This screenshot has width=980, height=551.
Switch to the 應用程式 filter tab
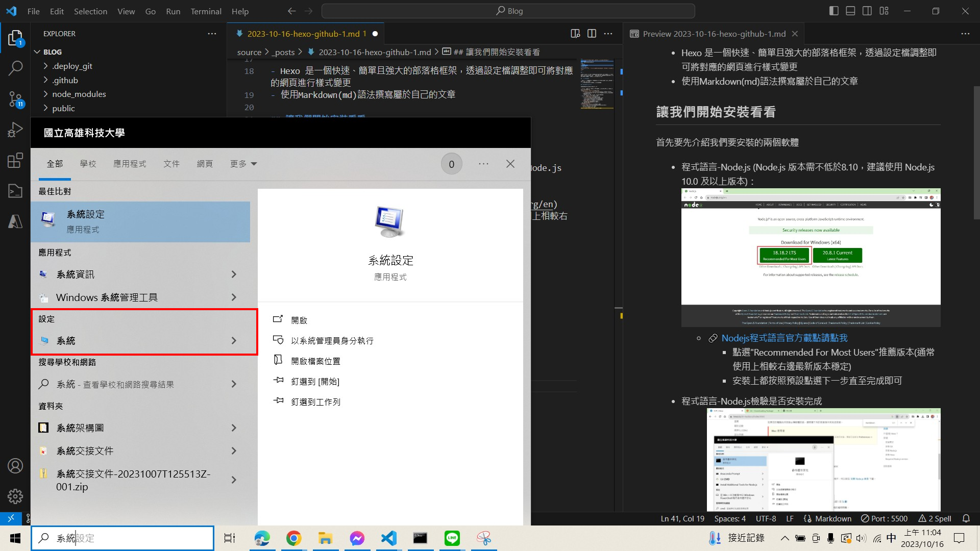129,163
